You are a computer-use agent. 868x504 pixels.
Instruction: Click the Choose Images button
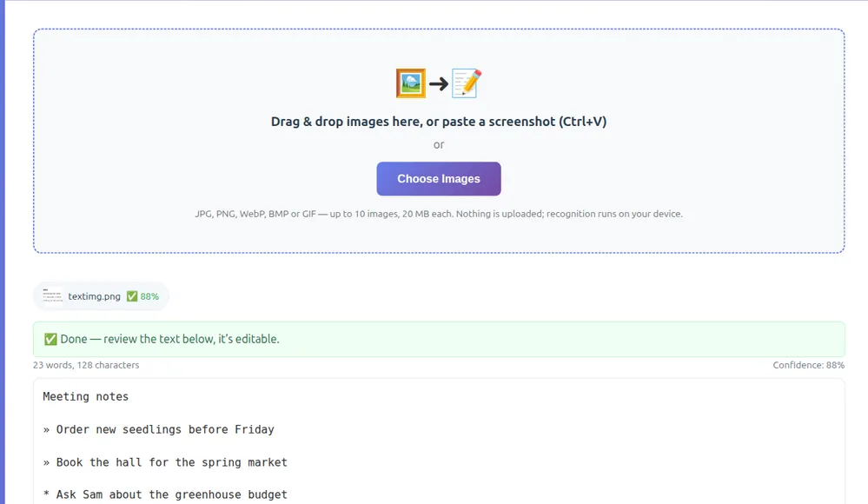click(439, 179)
